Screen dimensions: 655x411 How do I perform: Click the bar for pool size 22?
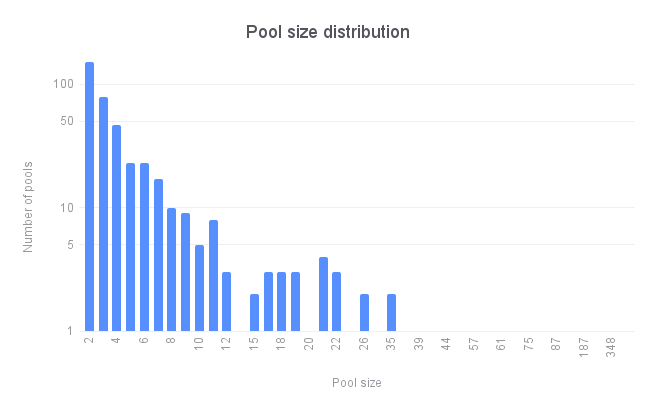[x=337, y=302]
